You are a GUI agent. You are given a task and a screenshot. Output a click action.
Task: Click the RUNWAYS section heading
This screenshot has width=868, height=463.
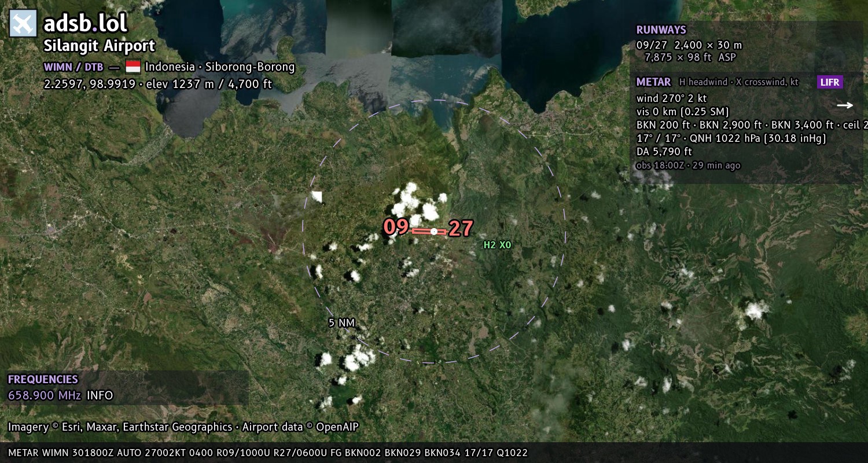pos(661,30)
